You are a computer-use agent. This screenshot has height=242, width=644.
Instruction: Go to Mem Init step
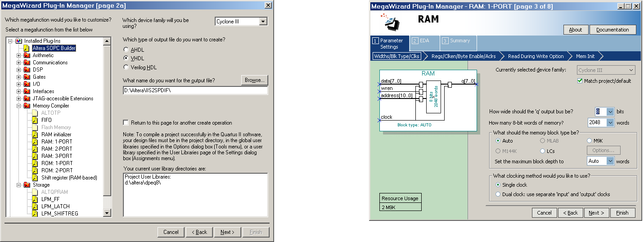point(585,56)
